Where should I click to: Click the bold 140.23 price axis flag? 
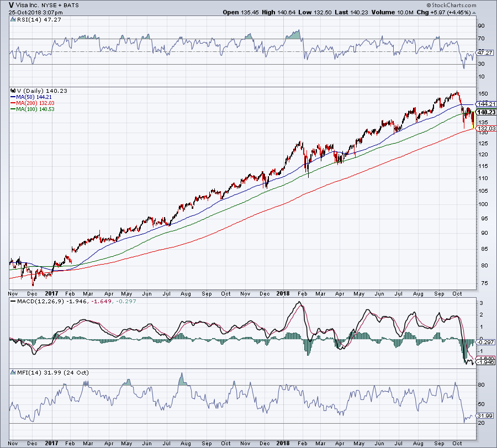coord(486,112)
